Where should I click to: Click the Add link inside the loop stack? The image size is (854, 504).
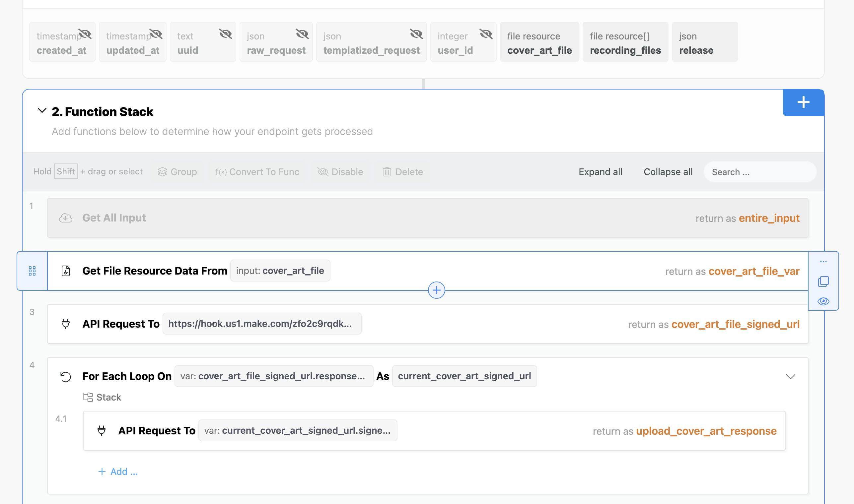(118, 472)
